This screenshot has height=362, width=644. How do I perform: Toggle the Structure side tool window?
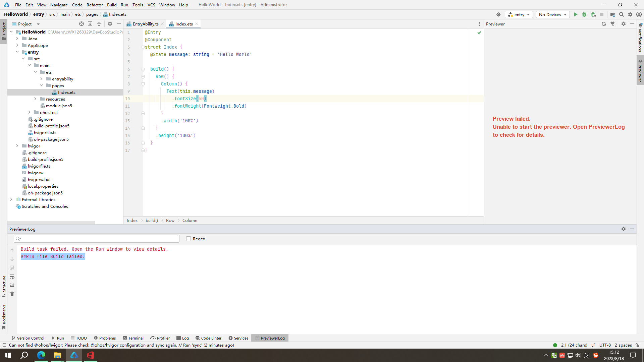[4, 286]
